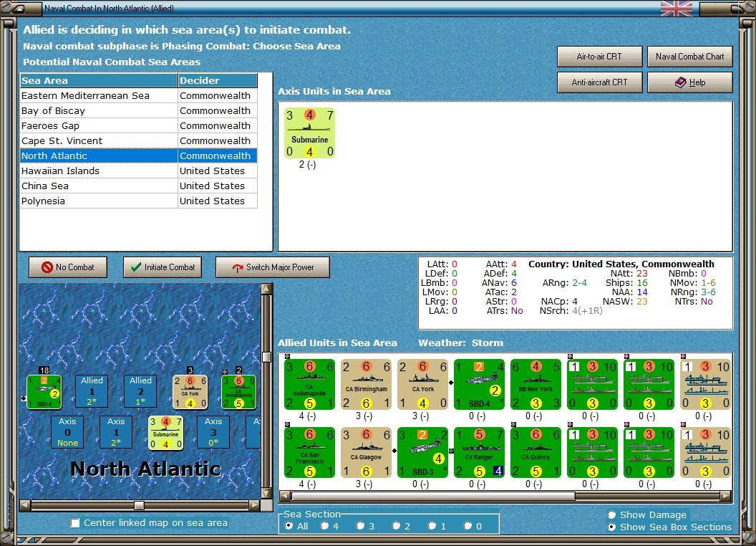Click the CA York counter on the sea box map

(190, 392)
